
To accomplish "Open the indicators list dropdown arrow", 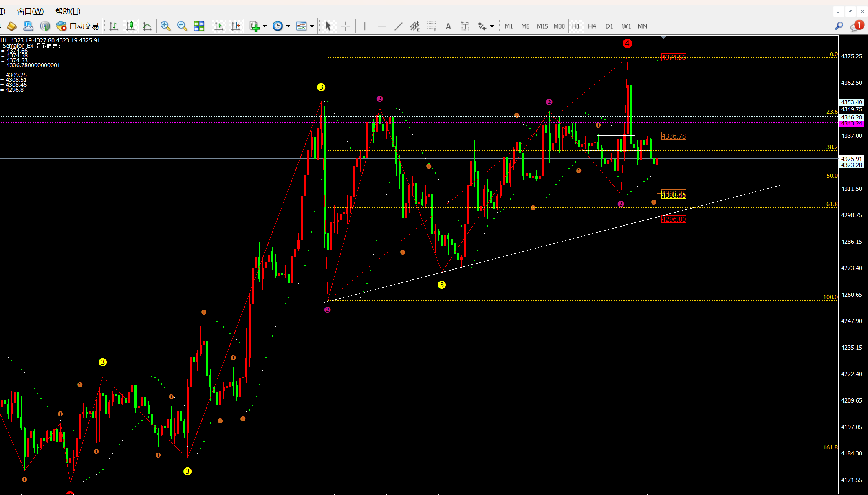I will click(265, 26).
